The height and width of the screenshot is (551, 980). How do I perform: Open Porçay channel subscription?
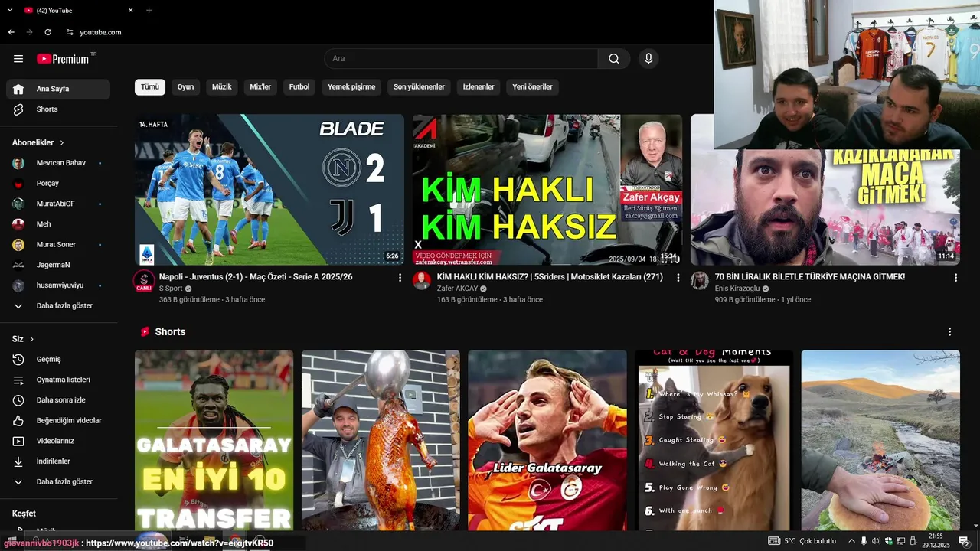pos(58,184)
